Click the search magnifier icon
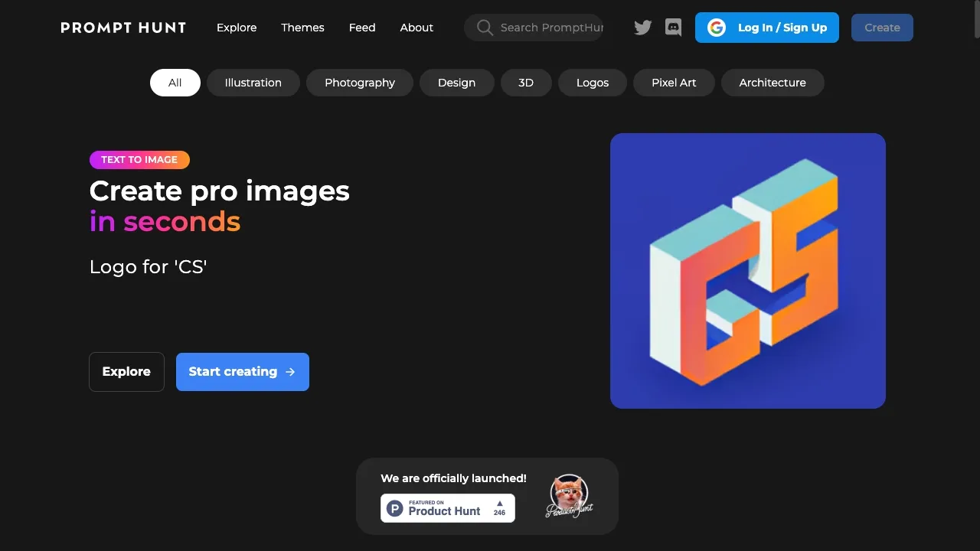This screenshot has height=551, width=980. coord(484,28)
